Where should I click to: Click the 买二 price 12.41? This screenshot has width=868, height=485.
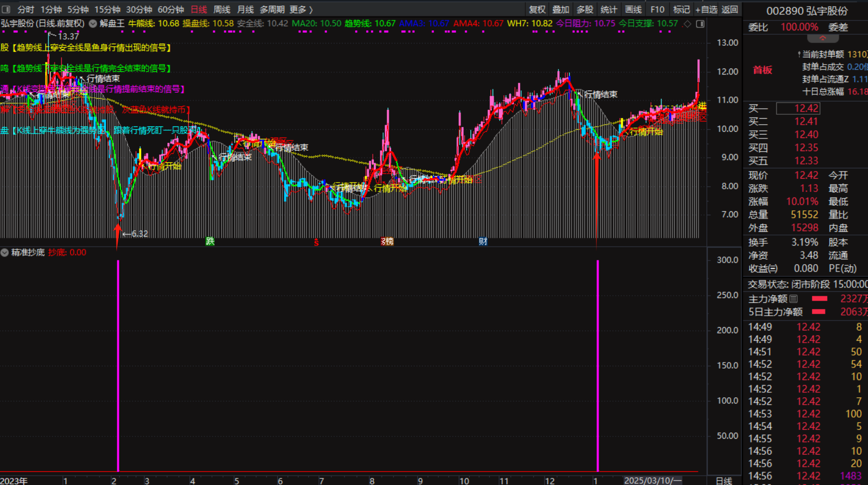(x=806, y=121)
